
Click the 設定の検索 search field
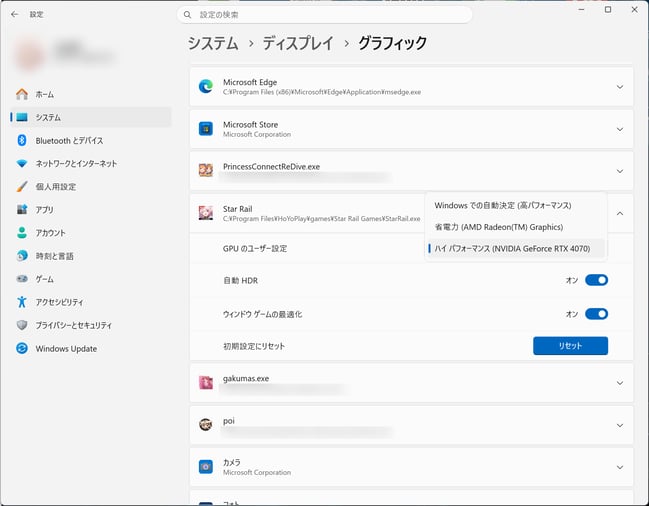324,15
